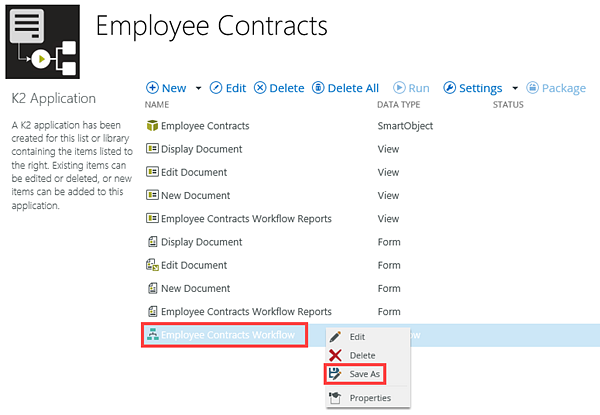Click the workflow icon beside Employee Contracts Workflow

click(x=152, y=335)
